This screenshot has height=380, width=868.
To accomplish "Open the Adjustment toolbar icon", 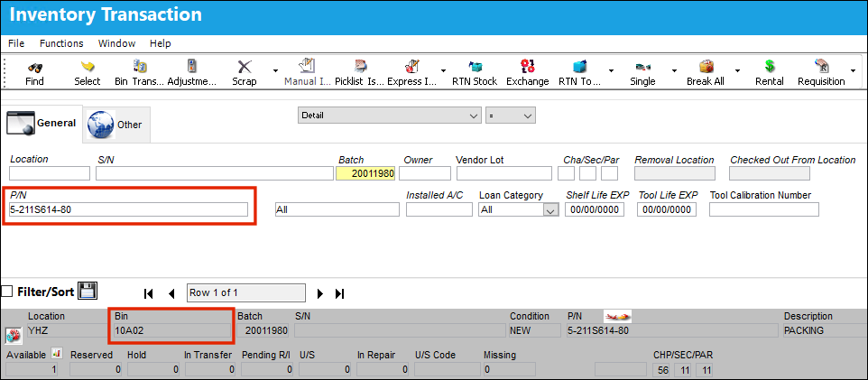I will click(x=192, y=67).
